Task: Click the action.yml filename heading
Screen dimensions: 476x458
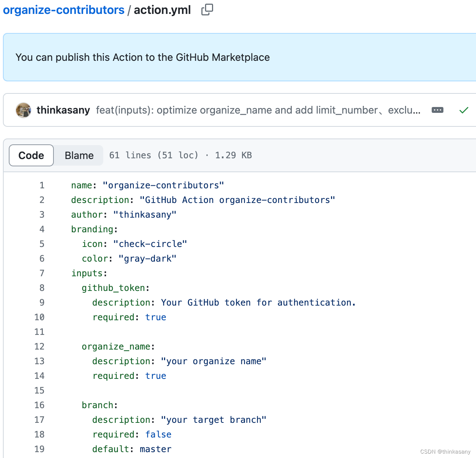Action: [x=162, y=10]
